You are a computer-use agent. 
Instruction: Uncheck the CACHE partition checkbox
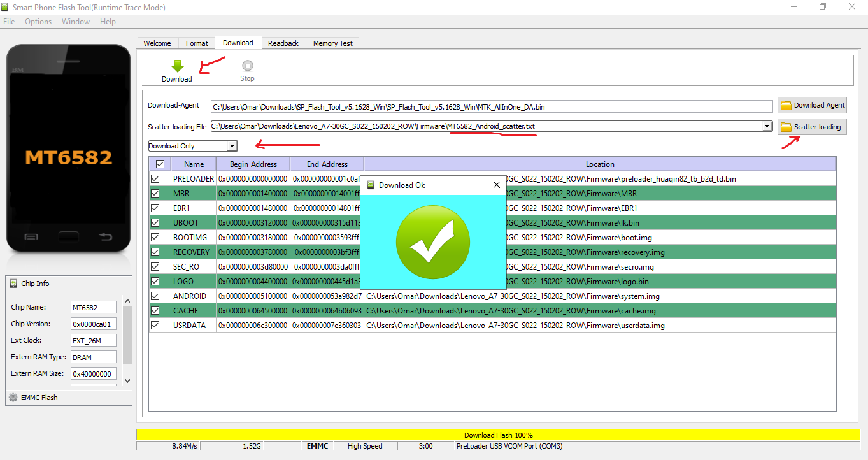[155, 311]
